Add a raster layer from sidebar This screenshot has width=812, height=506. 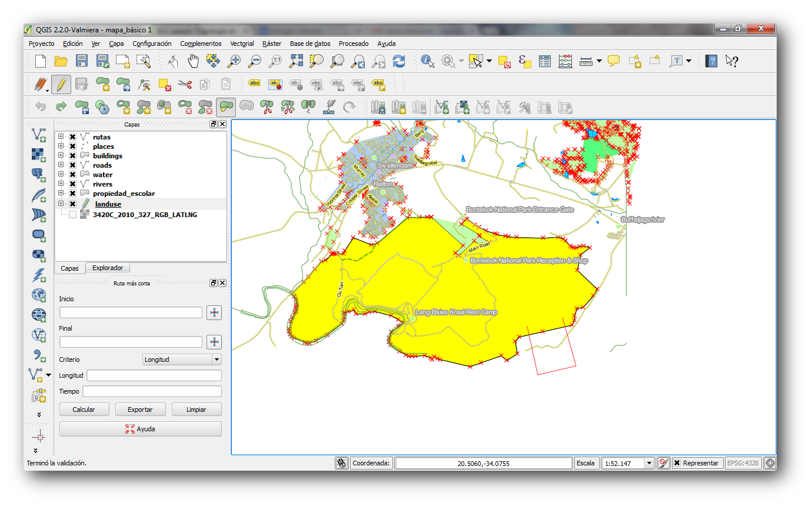coord(39,155)
